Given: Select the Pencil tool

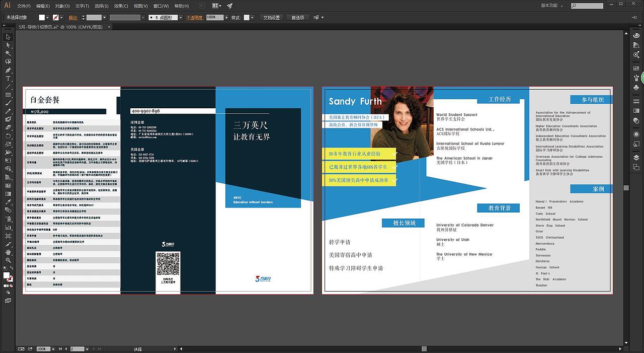Looking at the screenshot, I should (8, 111).
